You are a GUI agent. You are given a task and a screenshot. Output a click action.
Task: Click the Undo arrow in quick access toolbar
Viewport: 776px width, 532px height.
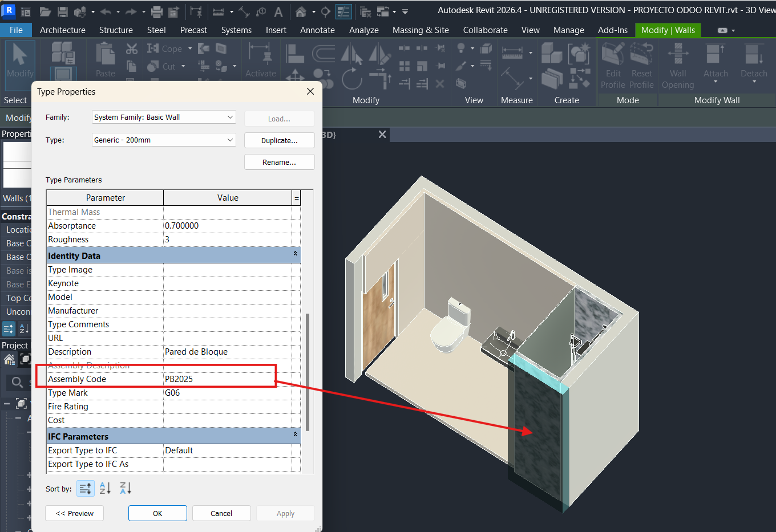pyautogui.click(x=106, y=10)
